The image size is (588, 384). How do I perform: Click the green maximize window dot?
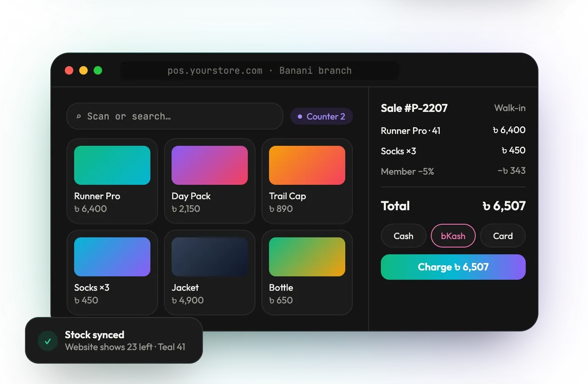click(x=98, y=70)
